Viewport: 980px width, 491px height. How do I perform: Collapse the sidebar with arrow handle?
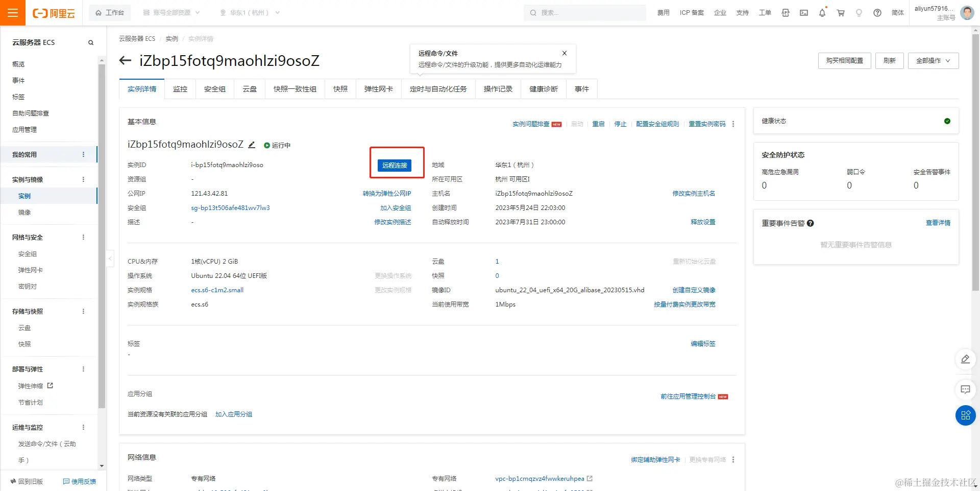tap(110, 259)
